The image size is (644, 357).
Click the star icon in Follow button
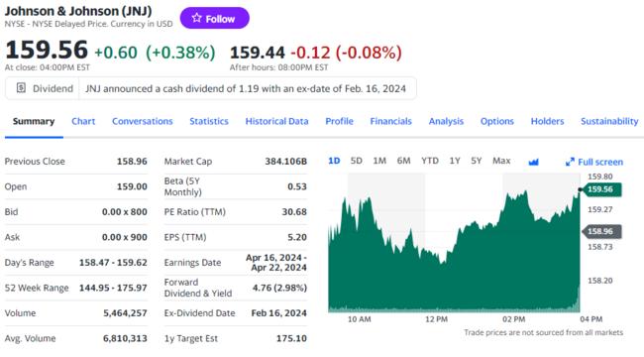click(197, 18)
